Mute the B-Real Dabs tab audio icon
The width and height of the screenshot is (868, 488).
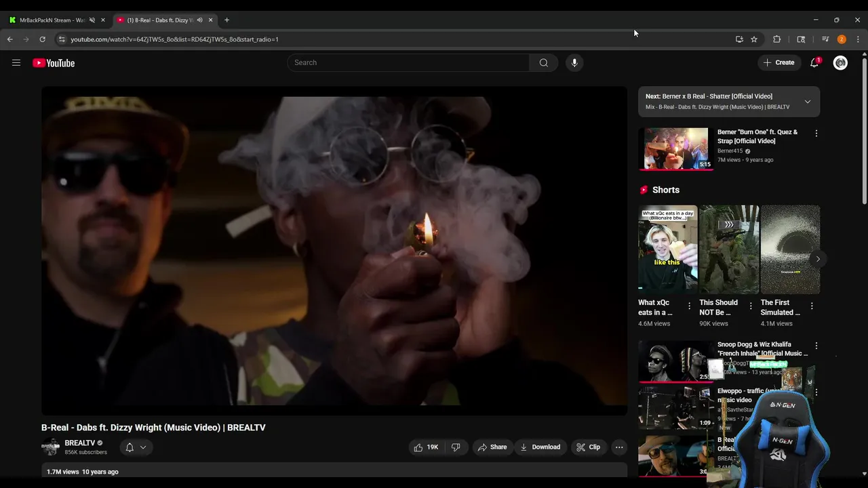point(199,20)
